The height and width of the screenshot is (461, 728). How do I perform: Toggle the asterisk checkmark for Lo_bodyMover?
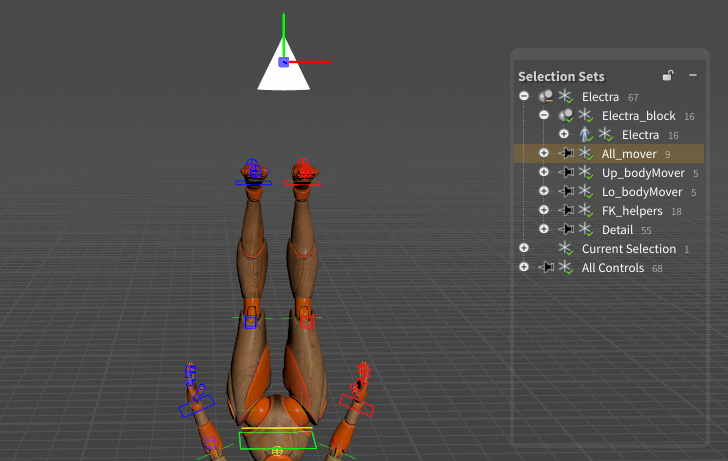point(585,191)
